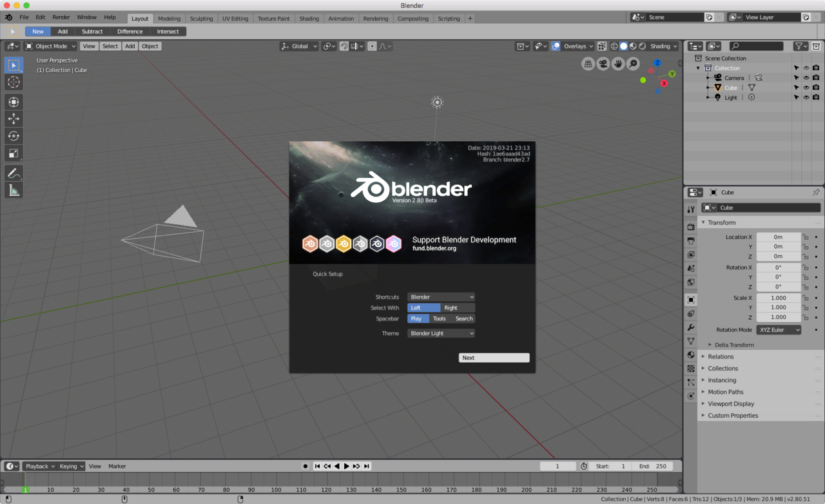Lock the Location X field
This screenshot has height=504, width=825.
(806, 237)
